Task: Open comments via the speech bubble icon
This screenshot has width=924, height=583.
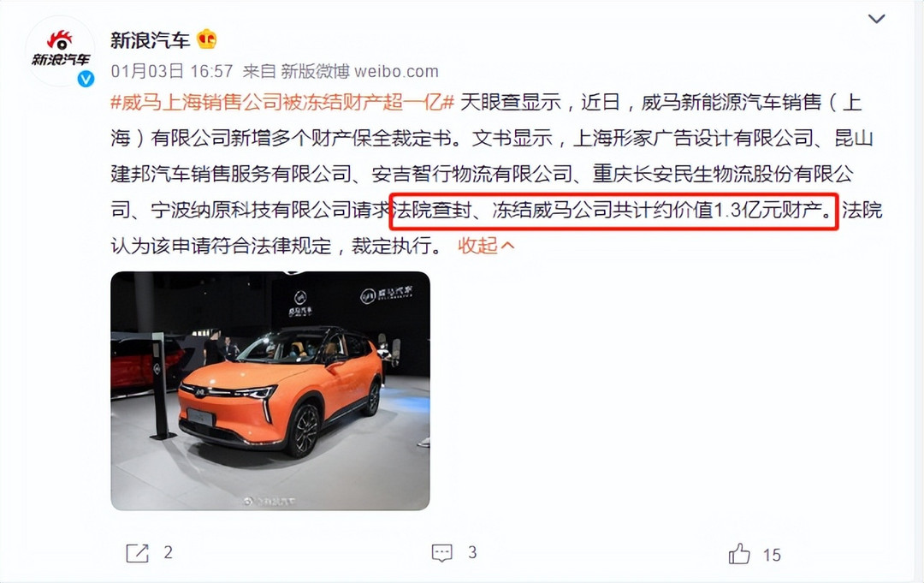Action: pos(442,553)
